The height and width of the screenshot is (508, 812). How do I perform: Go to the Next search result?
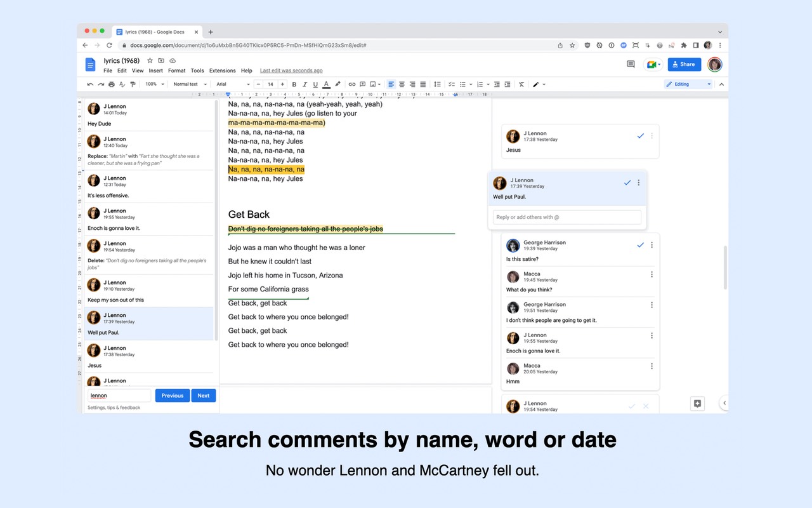pyautogui.click(x=203, y=396)
